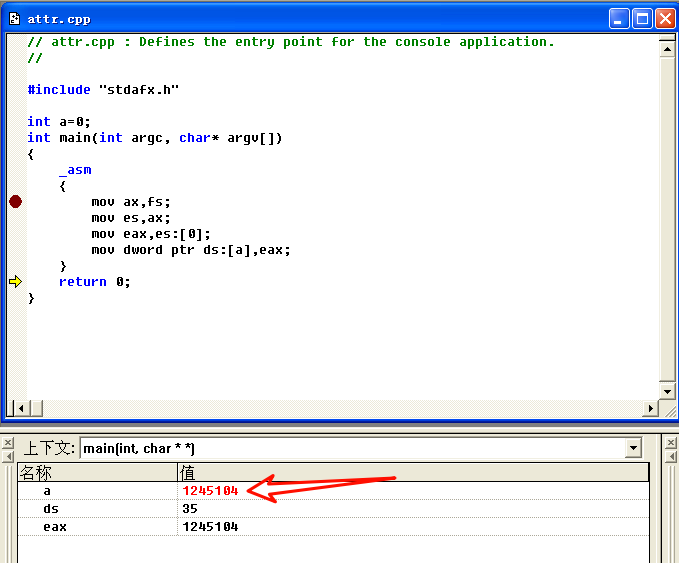This screenshot has width=679, height=563.
Task: Minimize the attr.cpp editor window
Action: [x=620, y=18]
